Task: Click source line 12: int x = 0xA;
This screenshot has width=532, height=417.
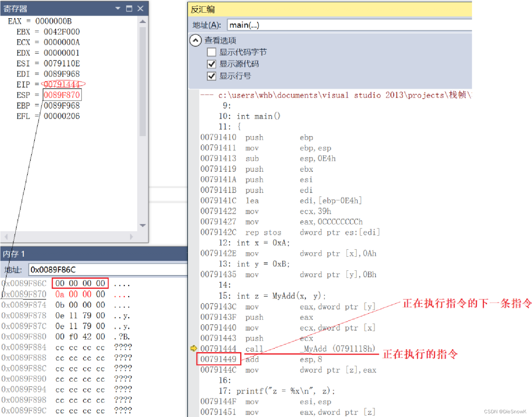Action: [254, 243]
